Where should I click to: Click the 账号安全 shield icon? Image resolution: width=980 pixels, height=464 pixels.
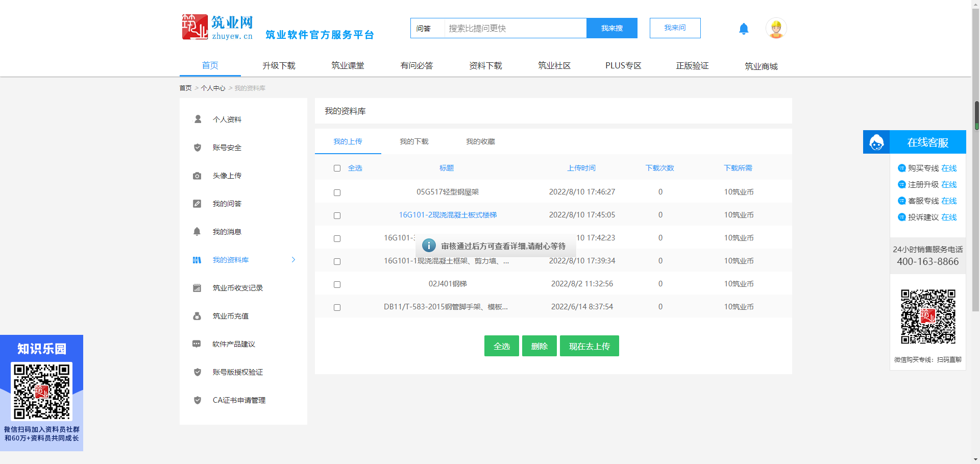click(198, 148)
